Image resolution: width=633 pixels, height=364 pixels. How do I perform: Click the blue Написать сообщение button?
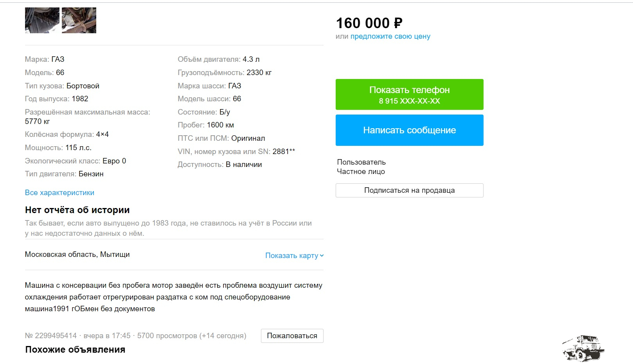[x=409, y=130]
